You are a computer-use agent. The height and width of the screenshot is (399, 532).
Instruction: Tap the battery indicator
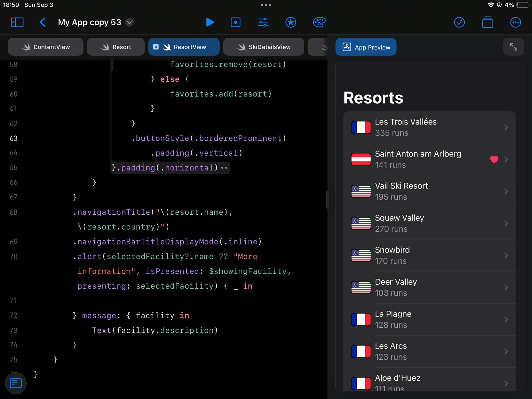(522, 5)
